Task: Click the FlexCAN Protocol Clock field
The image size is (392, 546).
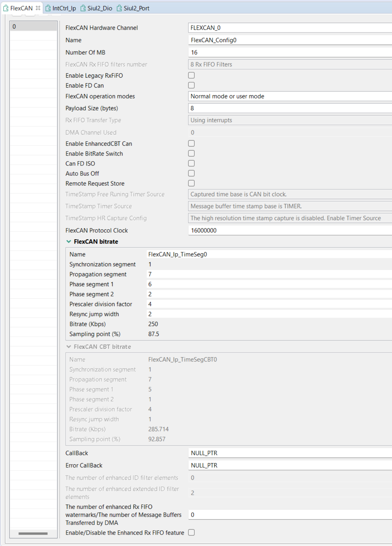Action: (290, 230)
